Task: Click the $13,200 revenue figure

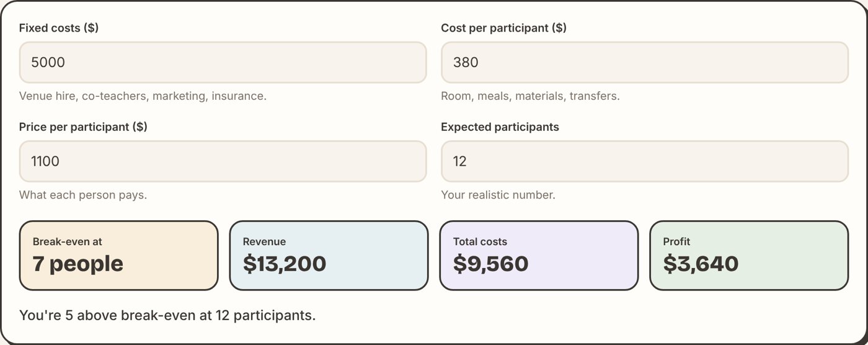Action: pos(285,264)
